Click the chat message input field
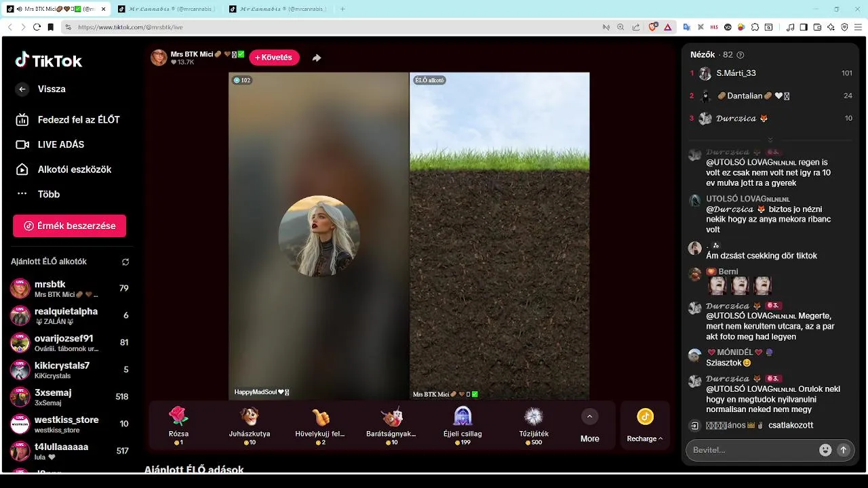The height and width of the screenshot is (488, 868). (753, 450)
